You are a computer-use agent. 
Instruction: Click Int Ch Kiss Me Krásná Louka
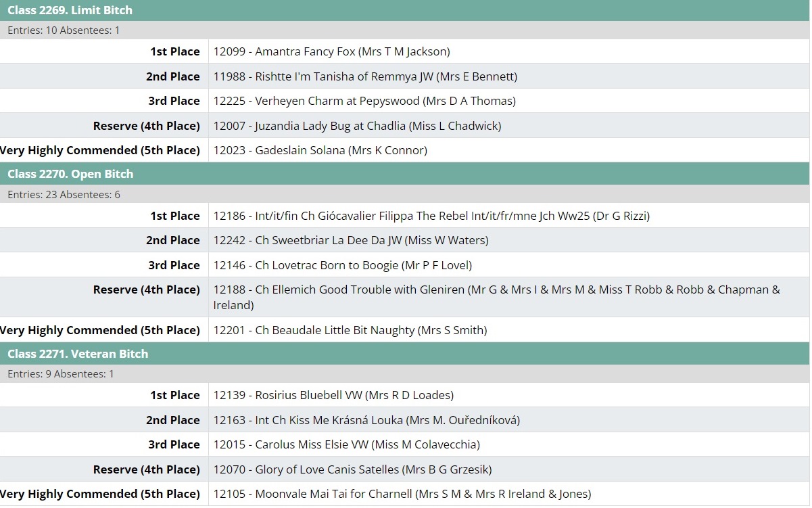pos(366,420)
